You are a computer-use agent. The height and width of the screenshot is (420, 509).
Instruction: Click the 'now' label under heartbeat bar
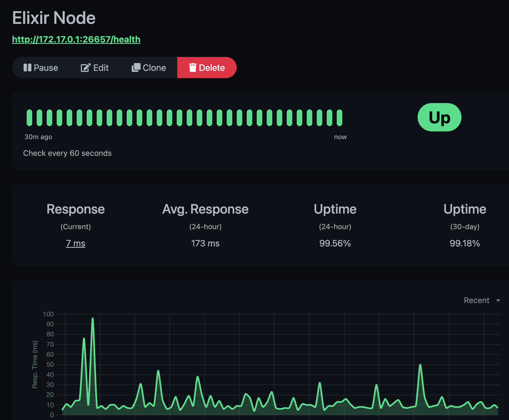(340, 137)
